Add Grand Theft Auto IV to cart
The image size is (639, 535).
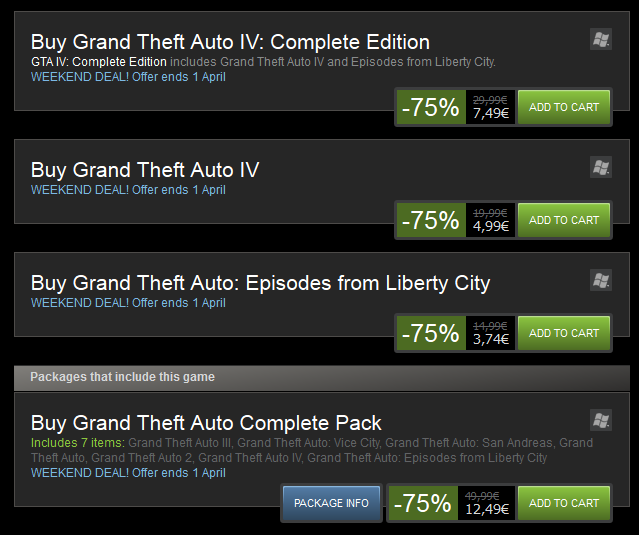point(564,220)
